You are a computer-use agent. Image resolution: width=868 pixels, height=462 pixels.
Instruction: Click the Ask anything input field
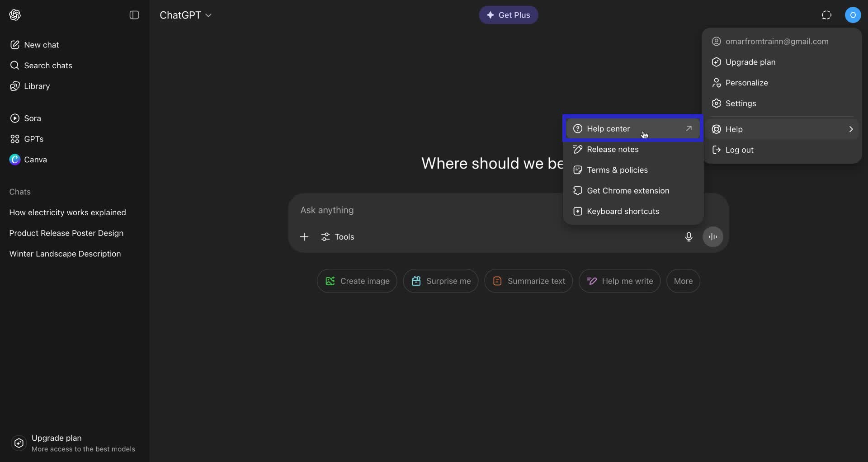pyautogui.click(x=425, y=210)
